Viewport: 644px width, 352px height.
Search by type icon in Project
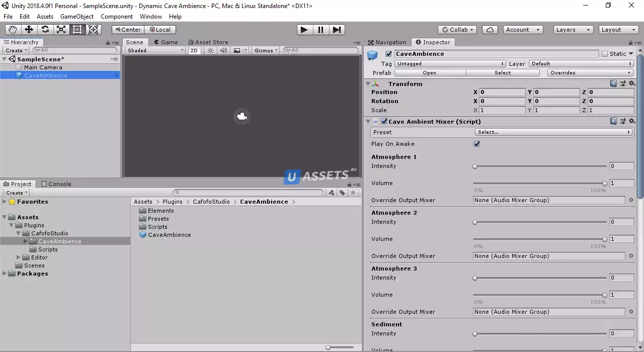pos(332,193)
